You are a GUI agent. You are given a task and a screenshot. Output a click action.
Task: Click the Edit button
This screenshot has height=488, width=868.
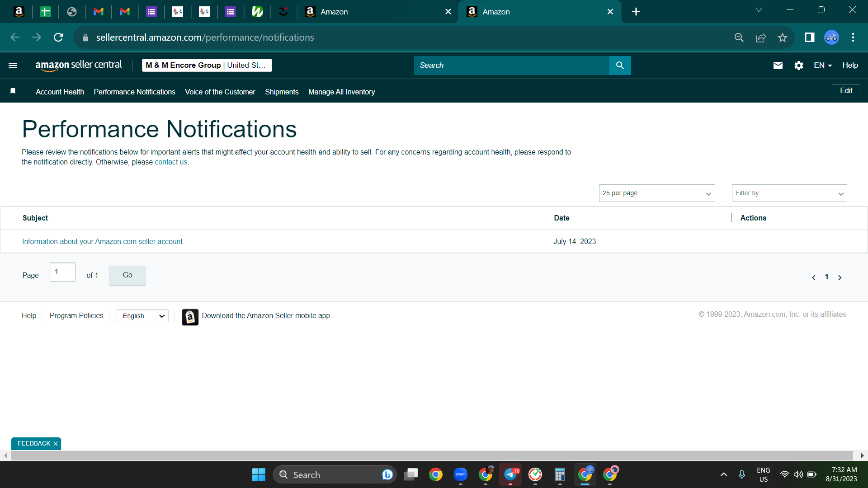(846, 91)
